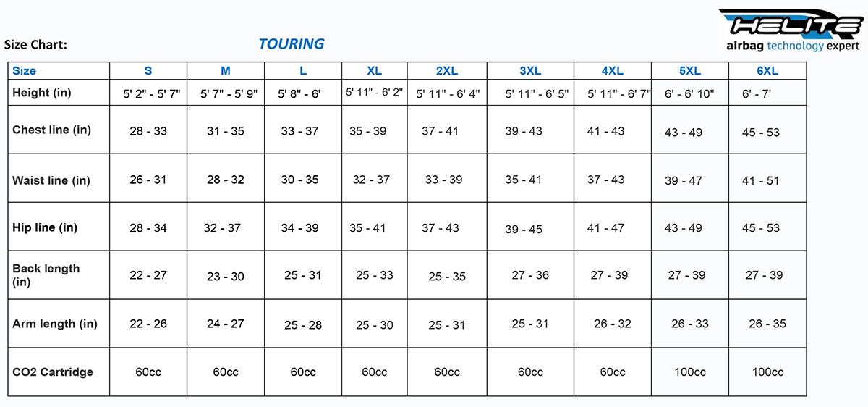Click the 'Chest line (in)' row label
868x407 pixels.
click(x=51, y=130)
